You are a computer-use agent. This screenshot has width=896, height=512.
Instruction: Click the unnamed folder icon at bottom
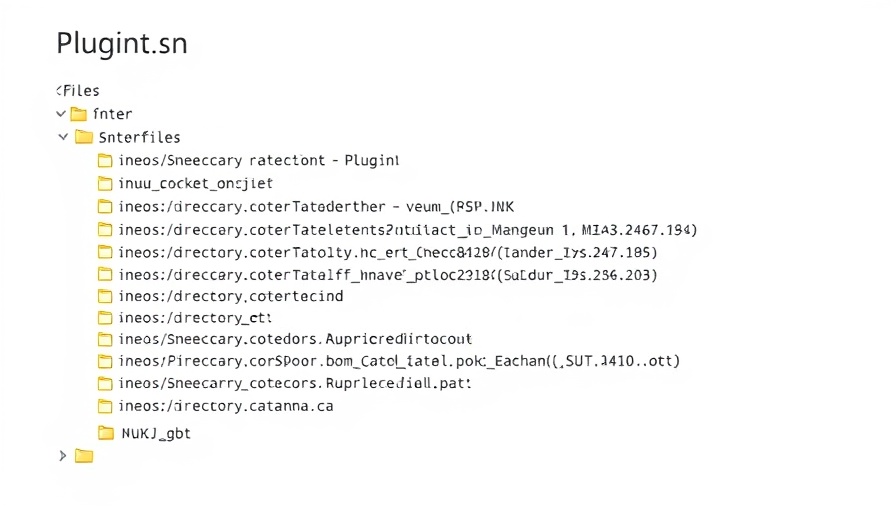pyautogui.click(x=84, y=456)
